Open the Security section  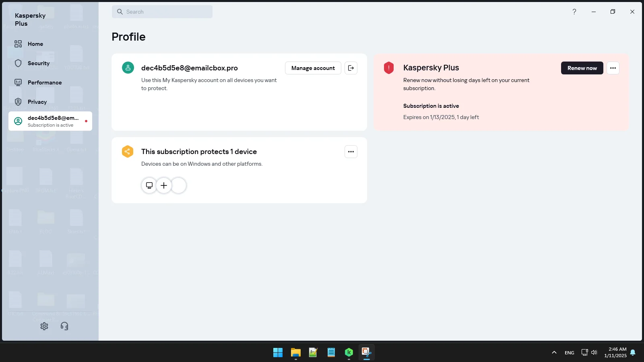[x=50, y=63]
